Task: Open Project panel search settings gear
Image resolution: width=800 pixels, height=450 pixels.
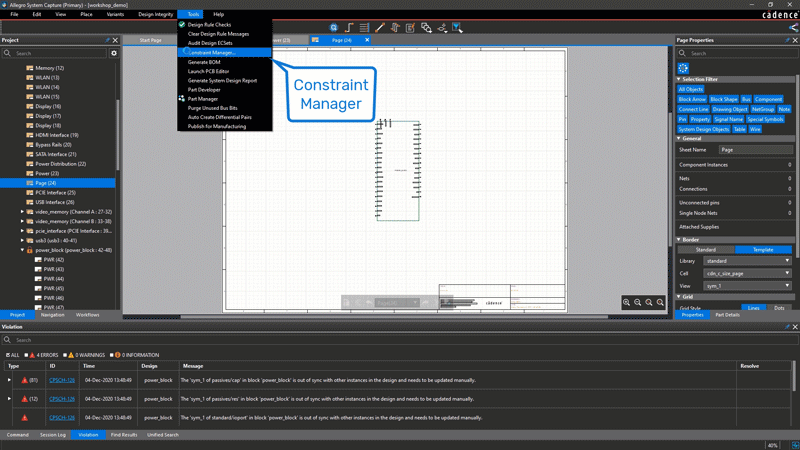Action: [114, 53]
